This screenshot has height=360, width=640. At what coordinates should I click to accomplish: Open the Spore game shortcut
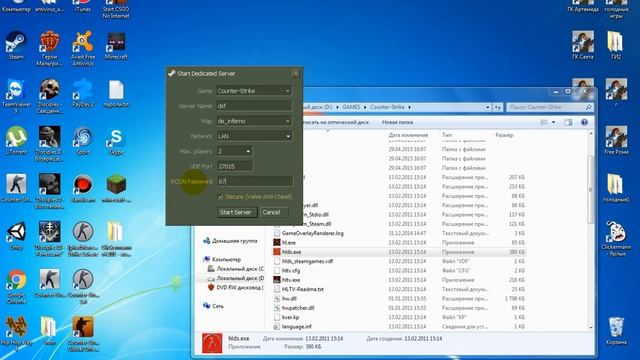83,141
